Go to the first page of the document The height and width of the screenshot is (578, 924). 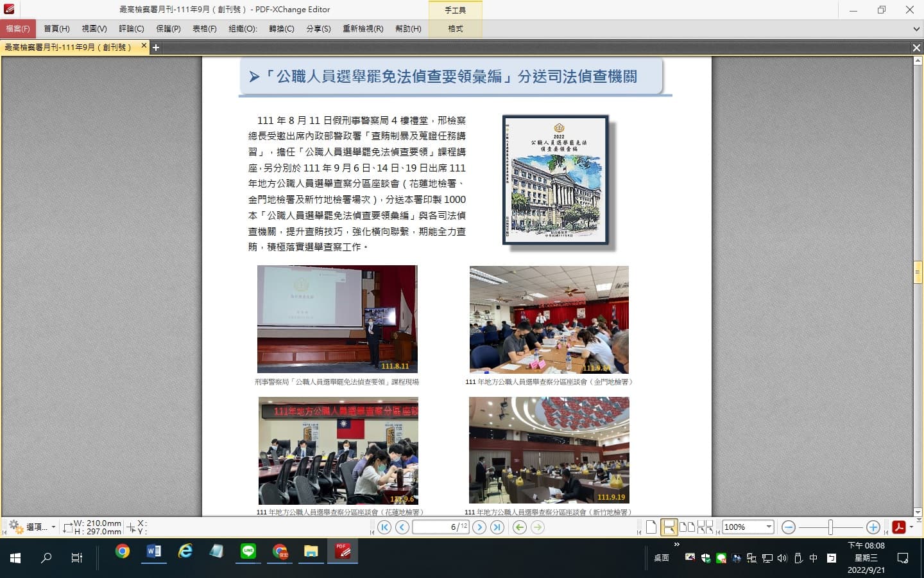coord(384,527)
